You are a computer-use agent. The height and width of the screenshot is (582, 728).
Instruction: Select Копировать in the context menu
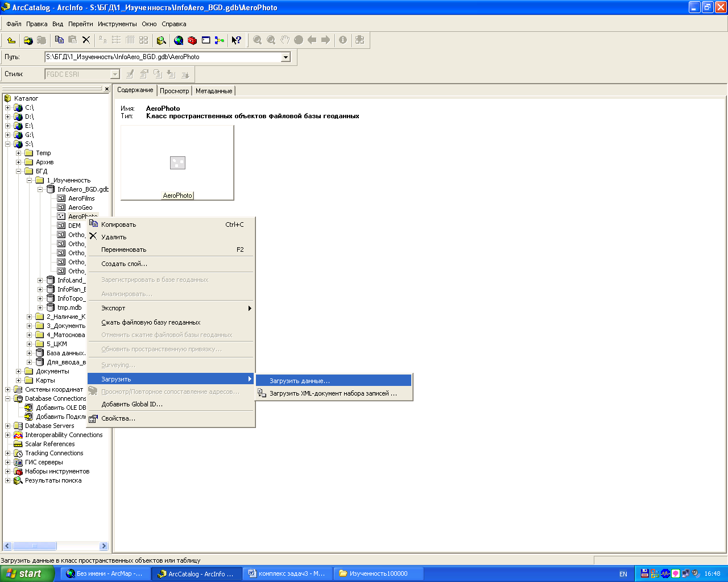point(171,225)
